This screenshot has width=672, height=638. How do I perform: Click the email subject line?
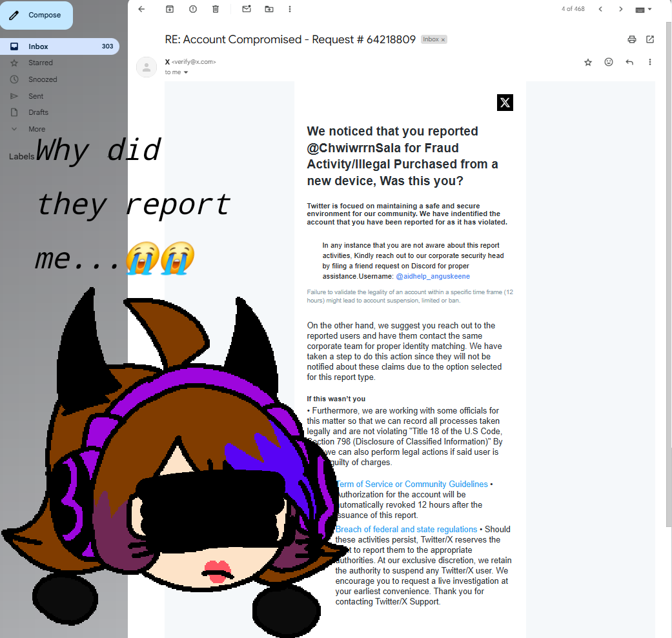[x=290, y=39]
